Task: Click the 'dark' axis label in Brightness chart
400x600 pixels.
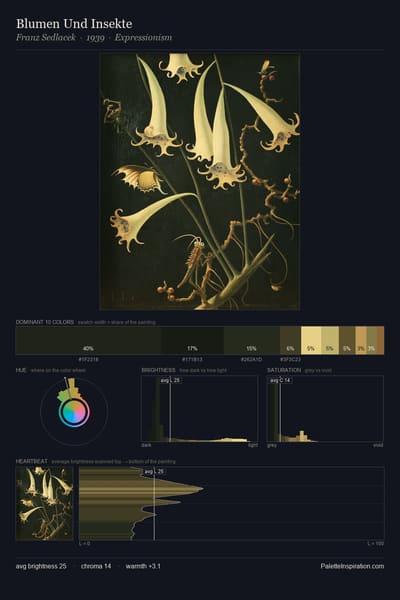Action: click(146, 445)
